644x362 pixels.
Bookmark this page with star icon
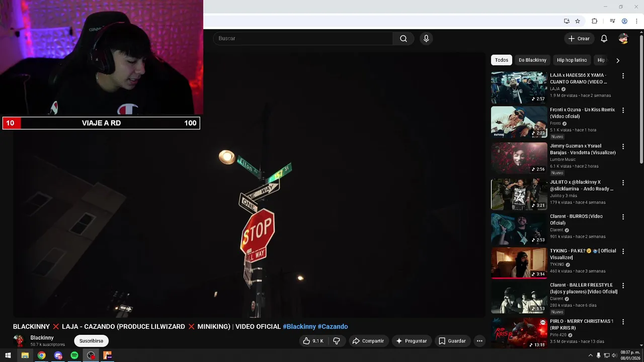point(578,21)
